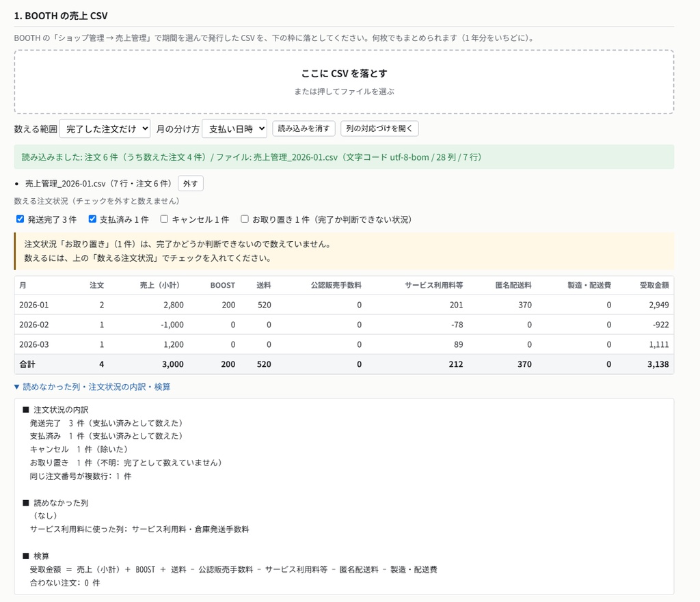Click the 2,949 received amount cell
Screen dimensions: 700x602
pos(659,305)
